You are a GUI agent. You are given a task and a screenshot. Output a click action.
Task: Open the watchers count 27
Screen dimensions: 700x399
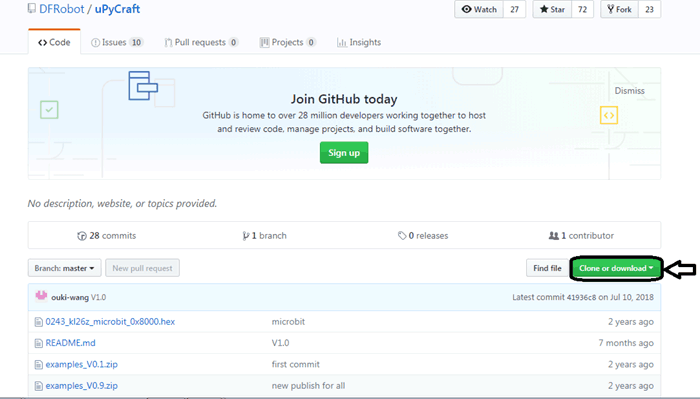click(x=514, y=9)
